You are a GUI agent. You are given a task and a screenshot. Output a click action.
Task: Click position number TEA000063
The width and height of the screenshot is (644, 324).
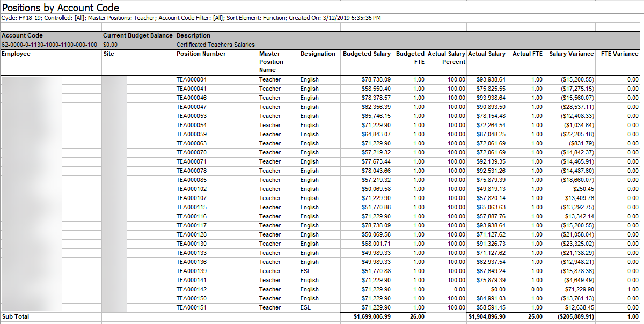[192, 144]
